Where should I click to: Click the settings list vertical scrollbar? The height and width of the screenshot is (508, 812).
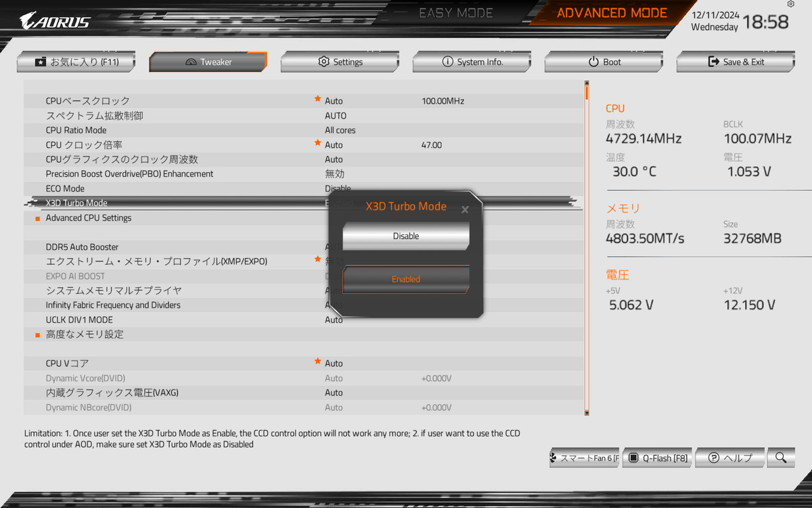coord(587,247)
